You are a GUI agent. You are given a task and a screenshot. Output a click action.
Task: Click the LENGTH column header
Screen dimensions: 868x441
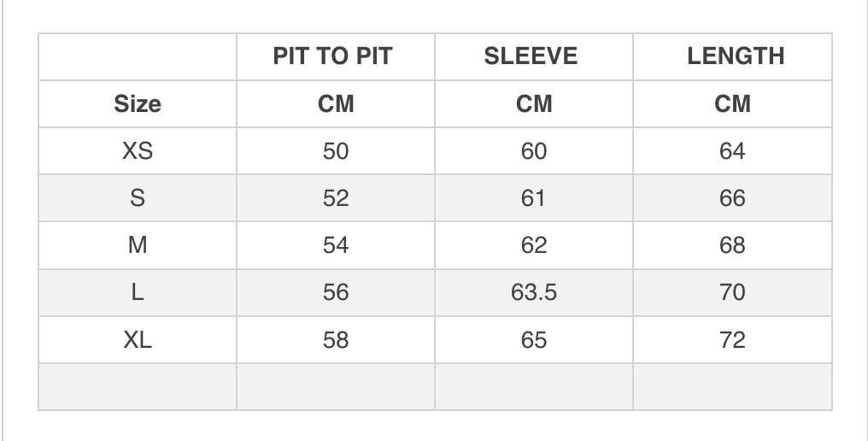(736, 56)
